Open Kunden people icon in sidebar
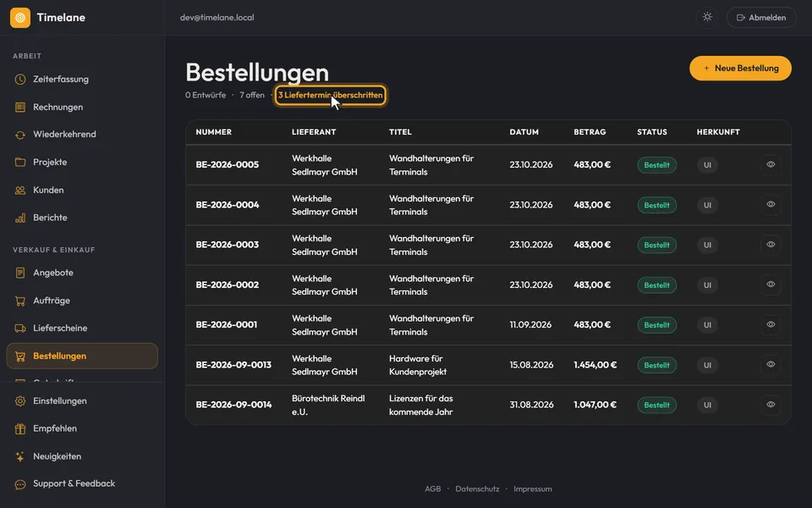The image size is (812, 508). (x=20, y=190)
